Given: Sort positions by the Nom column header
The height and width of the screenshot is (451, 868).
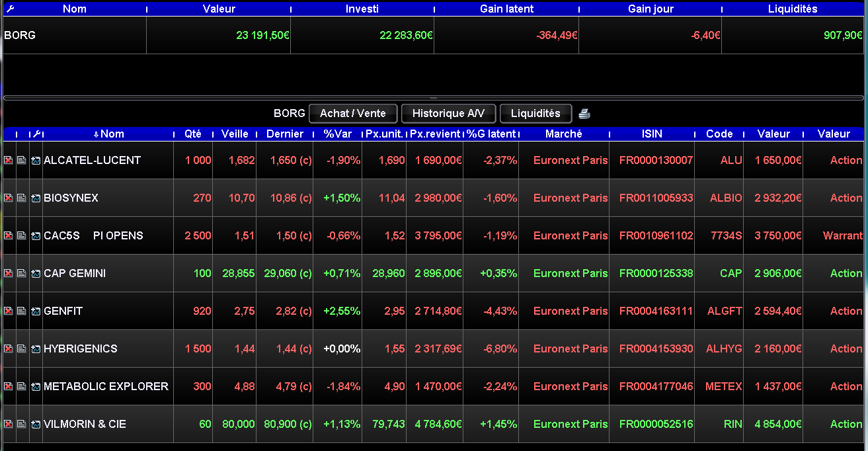Looking at the screenshot, I should 108,134.
